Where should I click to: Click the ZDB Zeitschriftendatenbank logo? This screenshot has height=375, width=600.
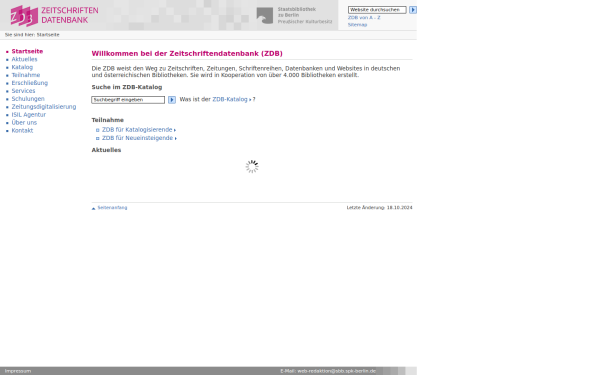[x=54, y=16]
